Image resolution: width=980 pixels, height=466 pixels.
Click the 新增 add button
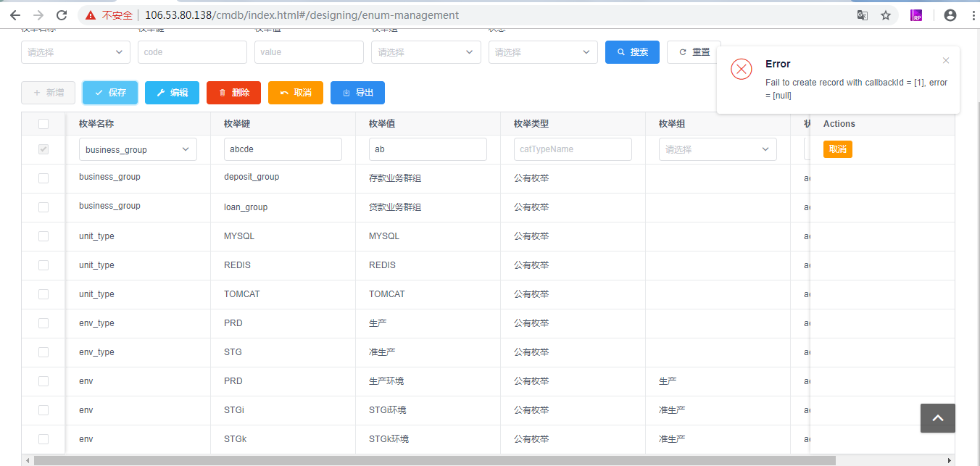pyautogui.click(x=49, y=93)
